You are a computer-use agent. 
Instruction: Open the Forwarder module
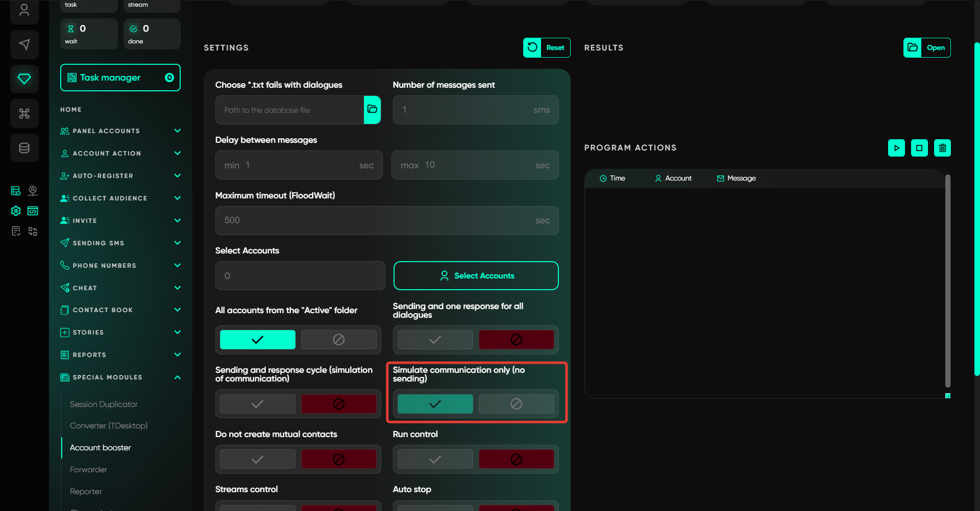88,470
